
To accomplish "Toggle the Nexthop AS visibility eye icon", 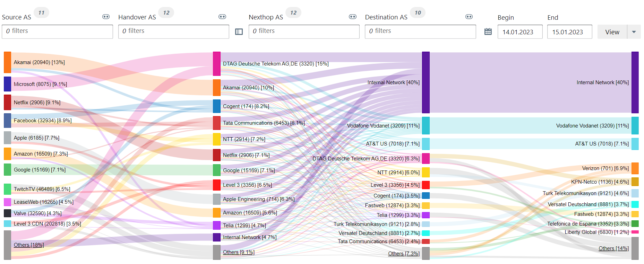I will pyautogui.click(x=353, y=17).
